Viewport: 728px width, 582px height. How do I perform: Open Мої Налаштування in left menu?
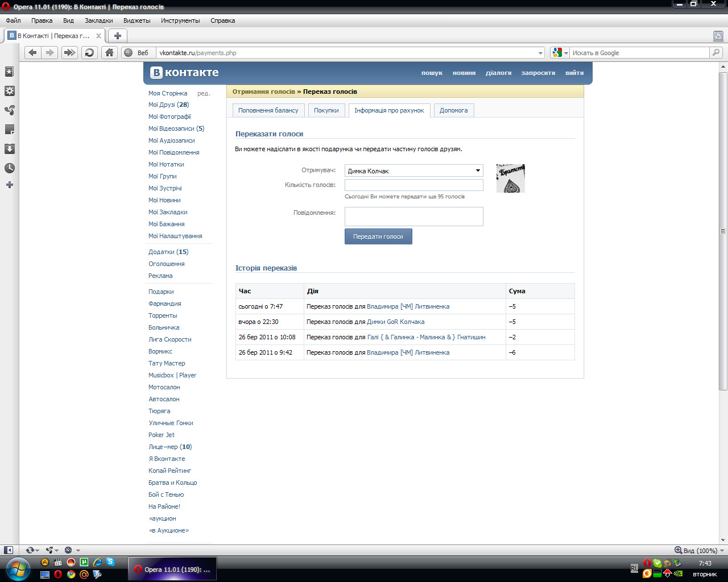tap(175, 236)
